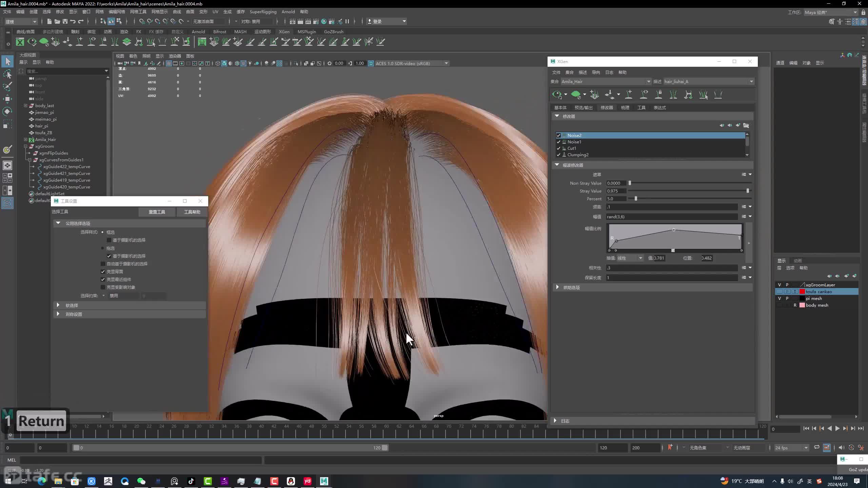Select toufa_ZB in outliner
Screen dimensions: 868x488
tap(43, 133)
